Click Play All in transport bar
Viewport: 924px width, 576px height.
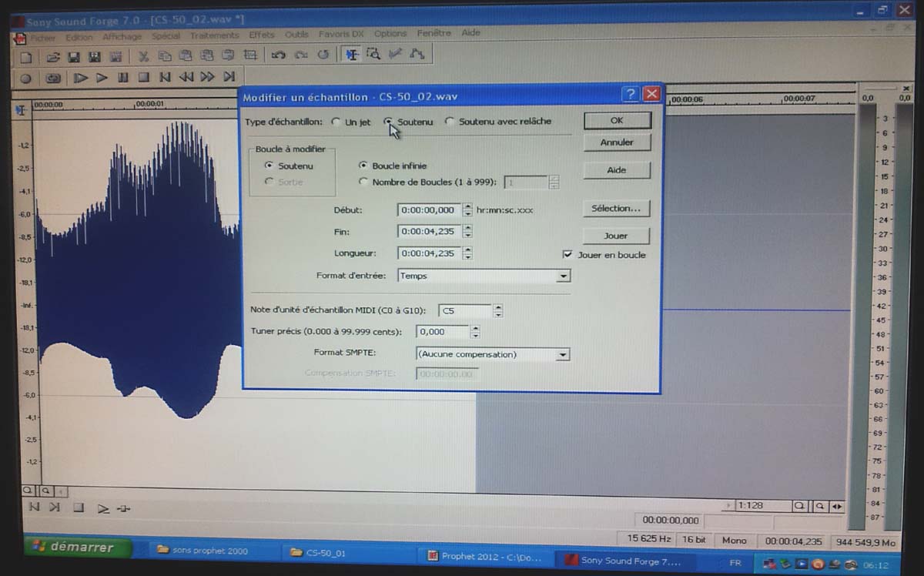(80, 78)
